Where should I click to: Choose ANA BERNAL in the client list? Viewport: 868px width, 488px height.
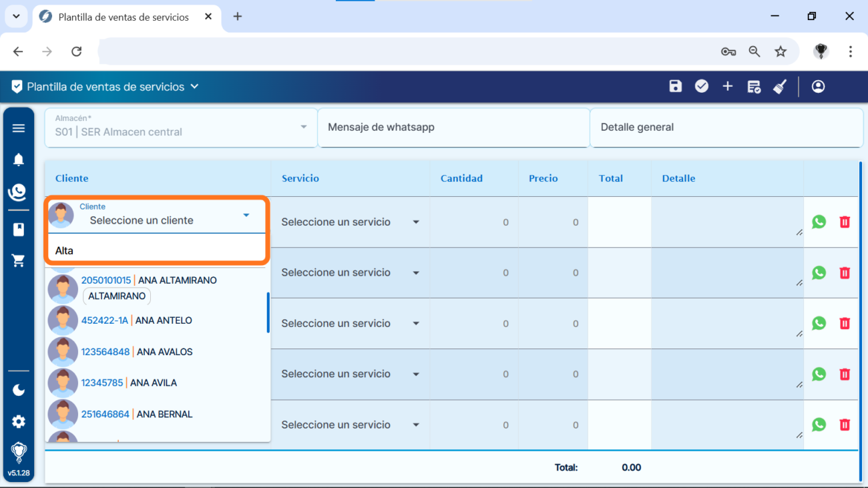[164, 414]
